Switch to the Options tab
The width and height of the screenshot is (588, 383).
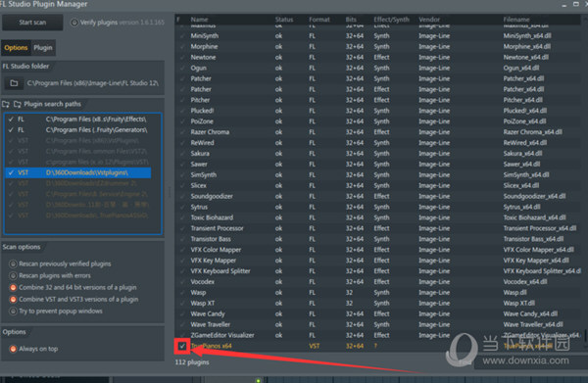tap(16, 48)
